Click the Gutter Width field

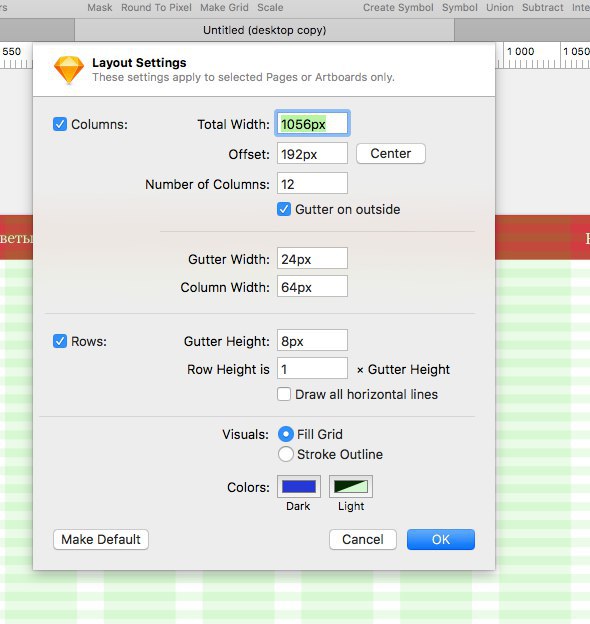[x=312, y=259]
